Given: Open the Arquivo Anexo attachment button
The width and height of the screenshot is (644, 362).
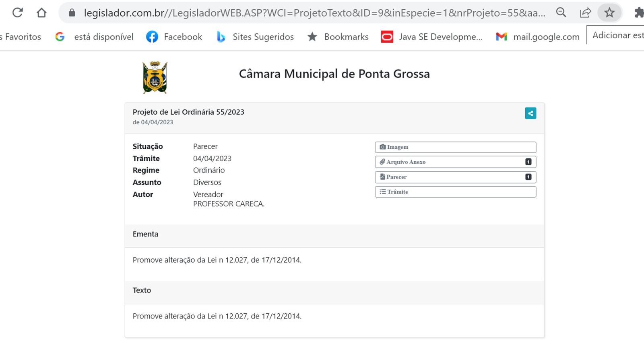Looking at the screenshot, I should point(455,162).
